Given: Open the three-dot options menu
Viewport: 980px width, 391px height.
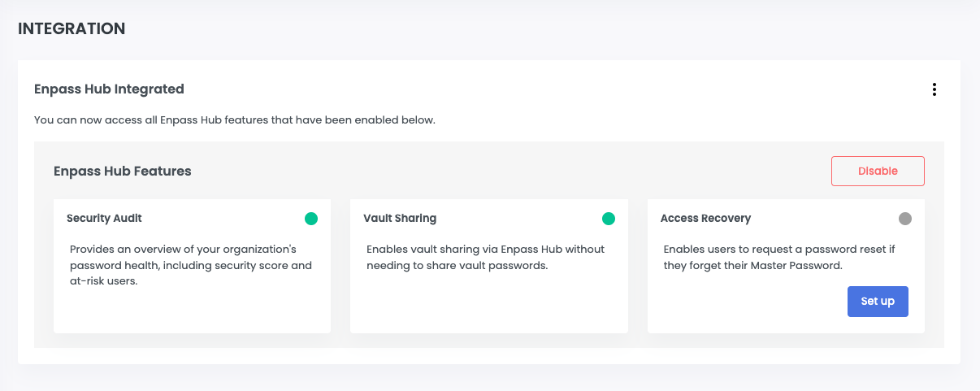Looking at the screenshot, I should click(934, 89).
